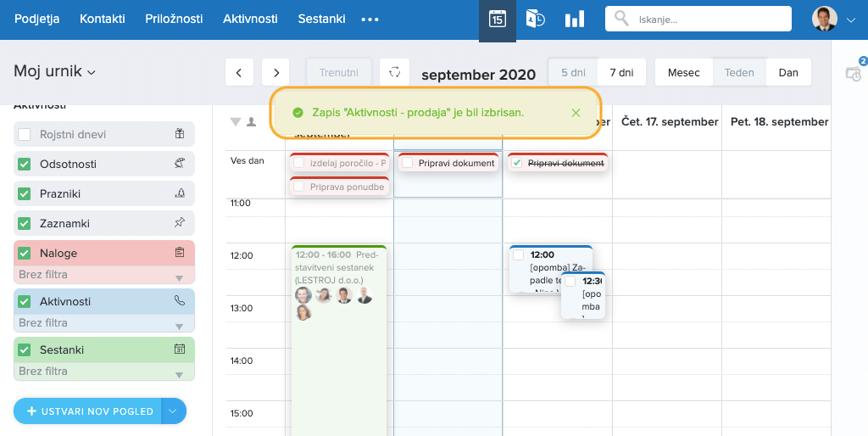Expand the Moj urnik dropdown
The image size is (868, 436).
[x=55, y=71]
